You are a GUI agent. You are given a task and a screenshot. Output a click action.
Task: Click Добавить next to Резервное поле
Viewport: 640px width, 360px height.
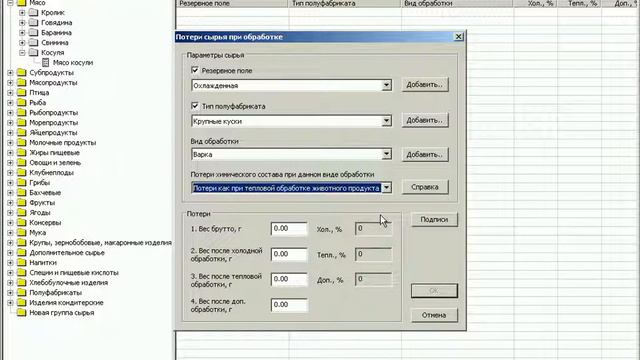pyautogui.click(x=424, y=84)
